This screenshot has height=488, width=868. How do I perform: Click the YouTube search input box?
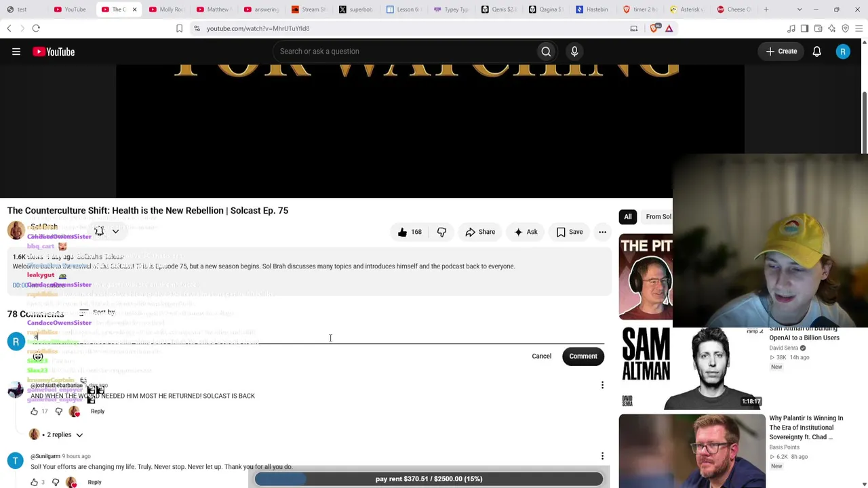point(403,52)
